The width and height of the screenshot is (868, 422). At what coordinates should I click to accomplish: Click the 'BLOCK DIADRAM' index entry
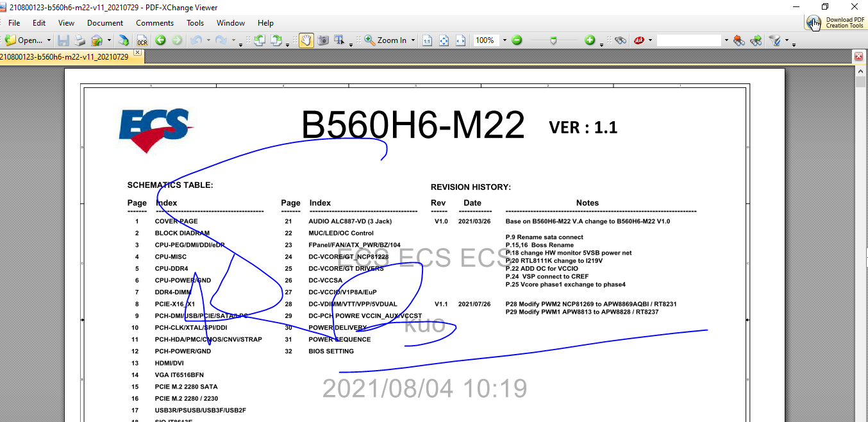pyautogui.click(x=182, y=233)
